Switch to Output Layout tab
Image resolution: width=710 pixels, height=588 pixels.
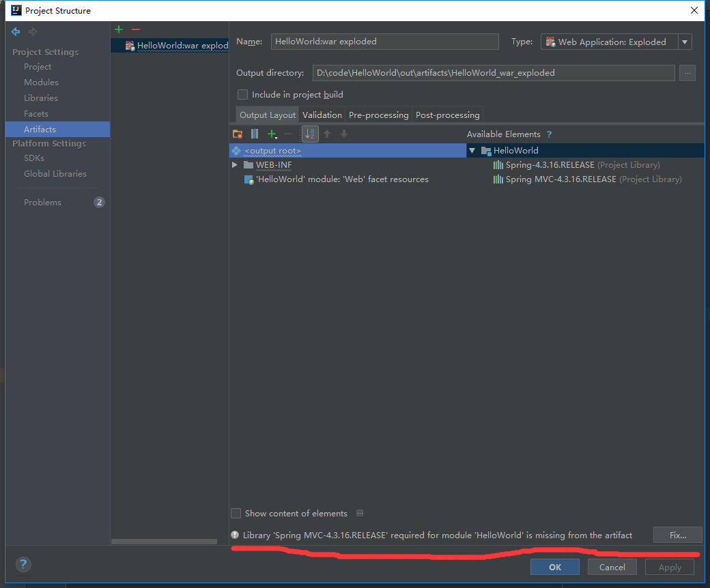click(x=268, y=115)
